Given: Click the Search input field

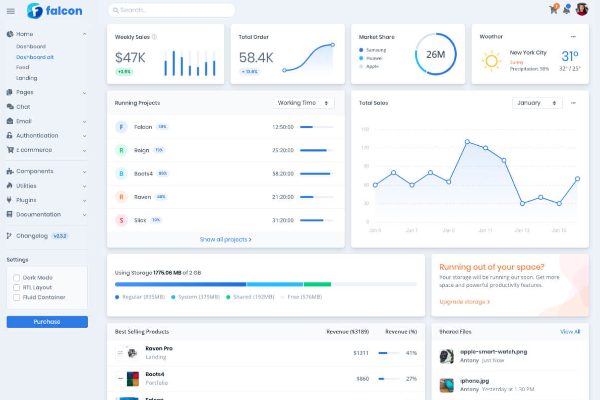Looking at the screenshot, I should (172, 10).
